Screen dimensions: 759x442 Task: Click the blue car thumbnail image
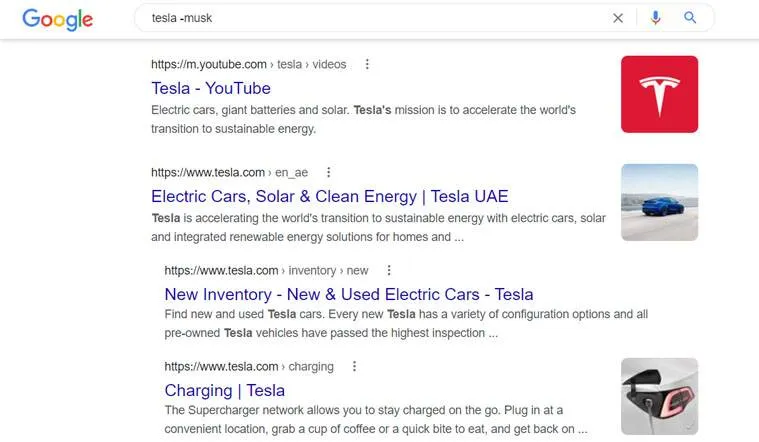[659, 202]
